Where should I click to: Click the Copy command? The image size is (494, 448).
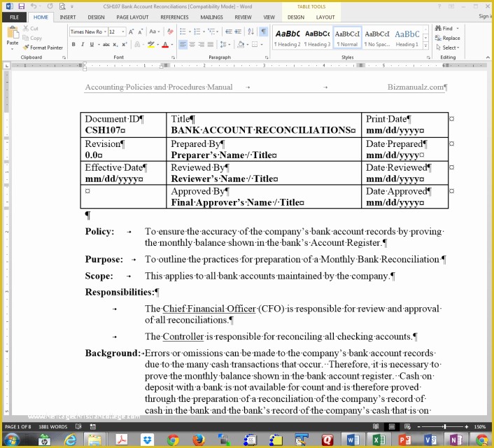[x=32, y=38]
